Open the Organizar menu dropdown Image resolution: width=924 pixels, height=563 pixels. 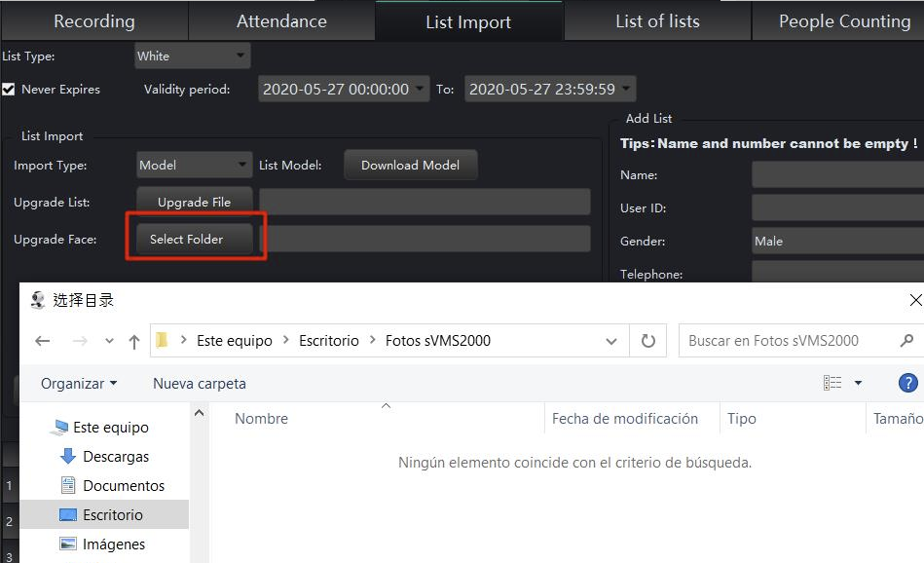coord(77,383)
